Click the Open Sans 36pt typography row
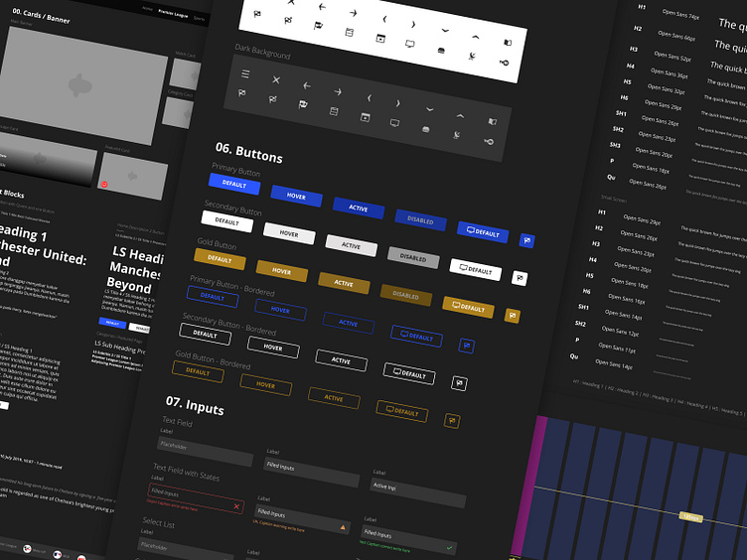 [670, 72]
